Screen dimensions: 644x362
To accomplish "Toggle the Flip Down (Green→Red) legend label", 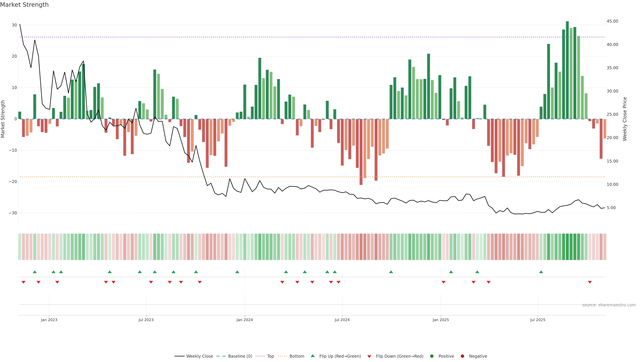I will 399,356.
